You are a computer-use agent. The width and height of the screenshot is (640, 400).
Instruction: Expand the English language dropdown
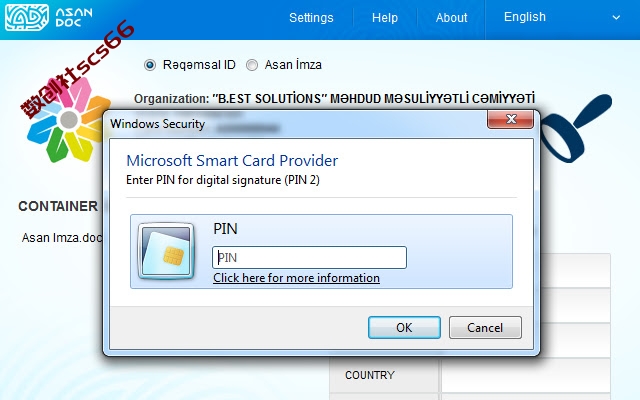point(562,17)
